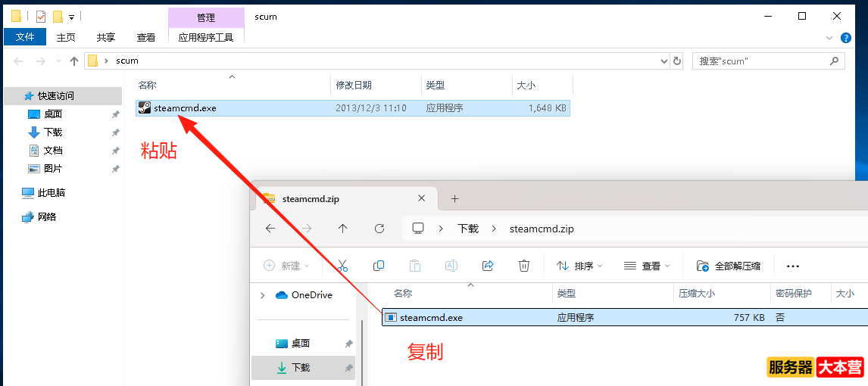Click the 全部解压缩 extract all button
Screen dimensions: 868x386
pos(729,266)
